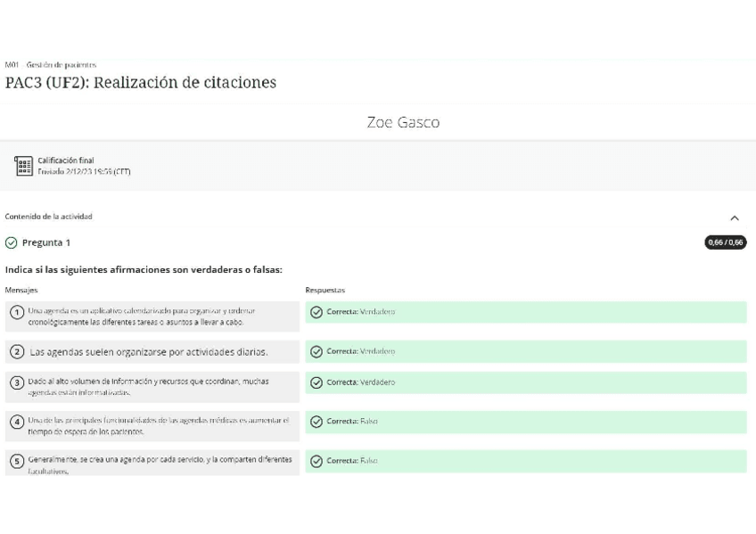756x534 pixels.
Task: Click the Mensajes column header
Action: (x=21, y=290)
